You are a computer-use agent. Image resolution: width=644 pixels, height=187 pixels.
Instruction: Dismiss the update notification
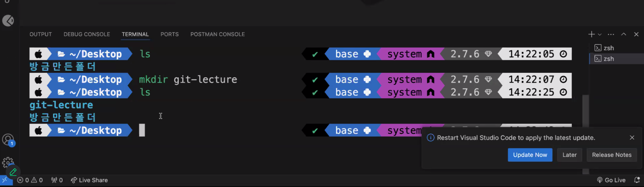click(632, 138)
